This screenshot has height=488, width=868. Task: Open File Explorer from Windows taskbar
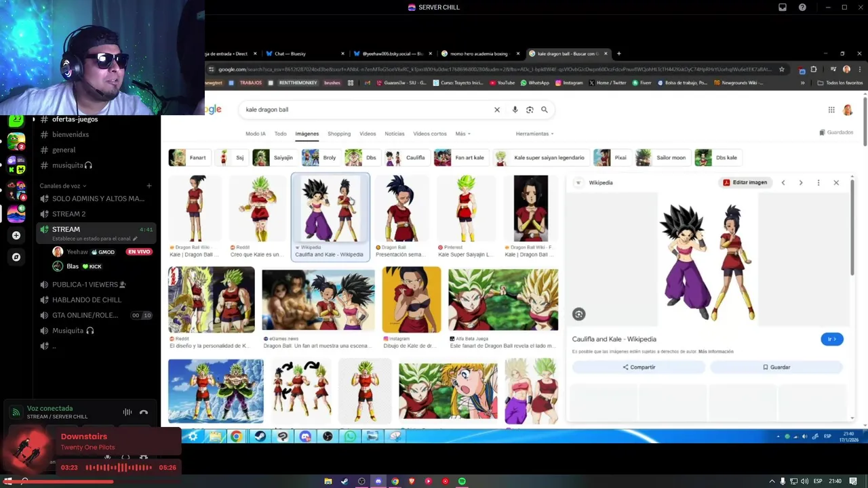[328, 481]
